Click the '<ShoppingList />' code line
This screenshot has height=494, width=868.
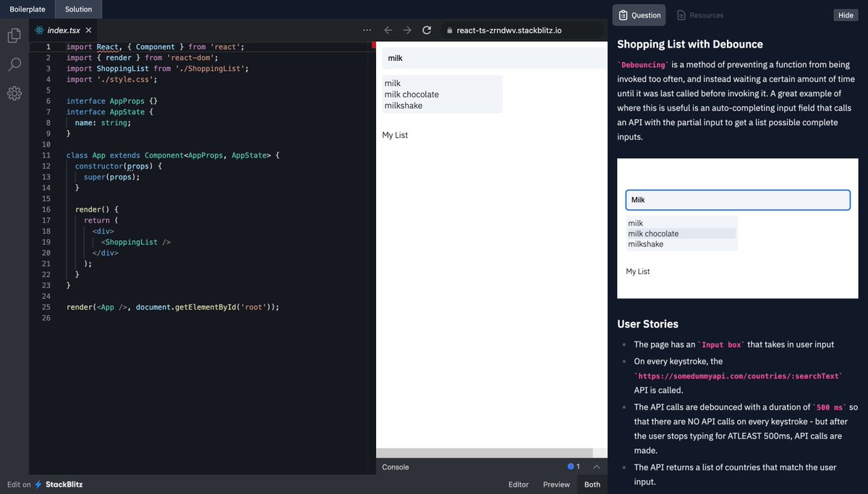(x=136, y=242)
